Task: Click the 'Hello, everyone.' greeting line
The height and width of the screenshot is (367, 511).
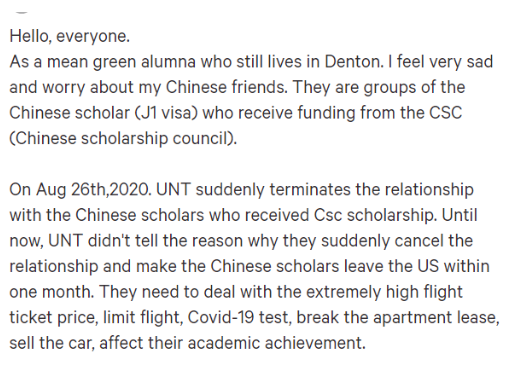Action: (69, 36)
